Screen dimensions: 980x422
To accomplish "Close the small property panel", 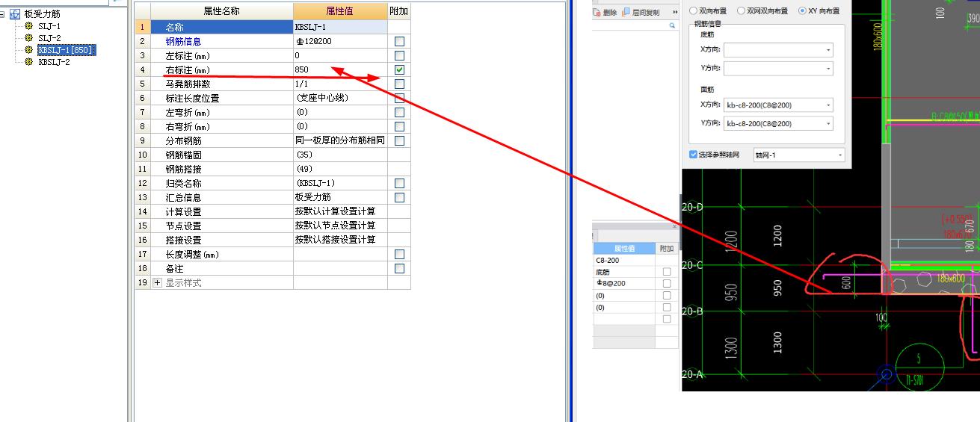I will (x=674, y=226).
